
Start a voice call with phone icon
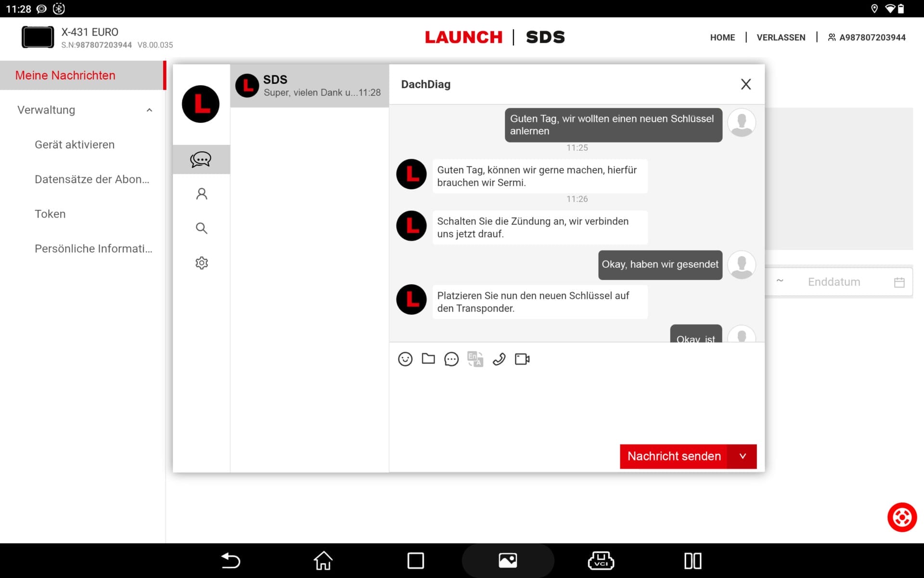coord(499,359)
